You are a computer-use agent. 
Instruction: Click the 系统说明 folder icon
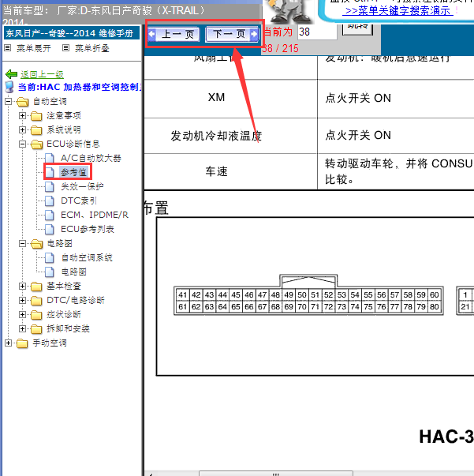36,130
